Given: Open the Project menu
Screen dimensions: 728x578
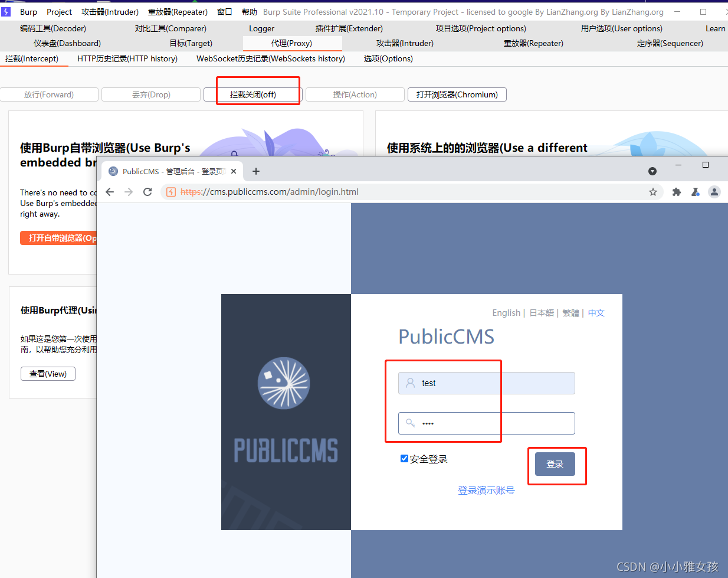Looking at the screenshot, I should pyautogui.click(x=59, y=12).
